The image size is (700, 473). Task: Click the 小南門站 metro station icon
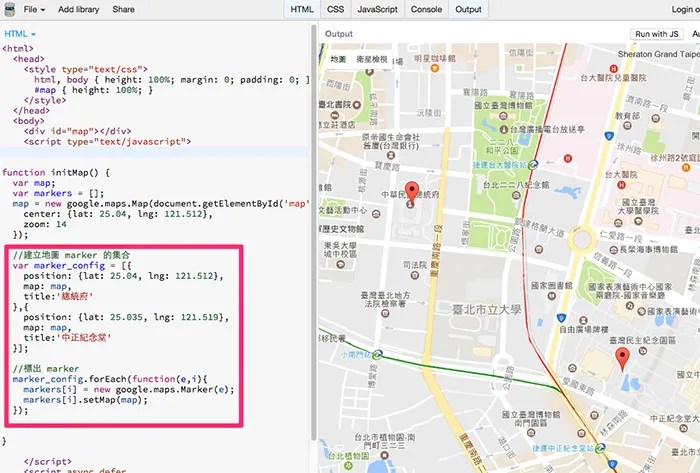[x=377, y=355]
